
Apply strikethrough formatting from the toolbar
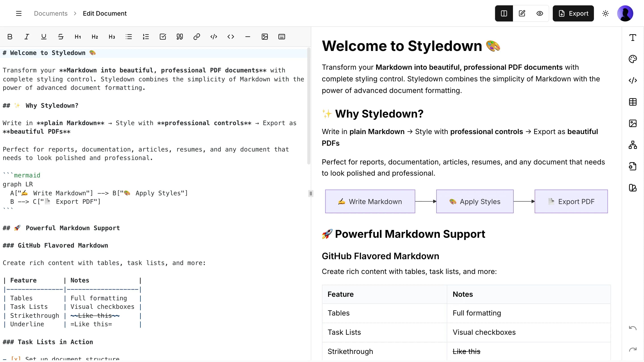(x=61, y=37)
